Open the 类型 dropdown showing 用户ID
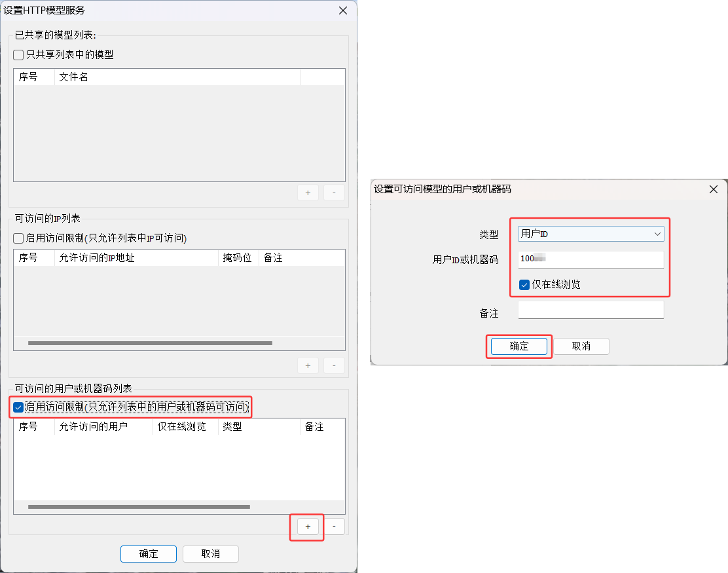 (x=590, y=233)
